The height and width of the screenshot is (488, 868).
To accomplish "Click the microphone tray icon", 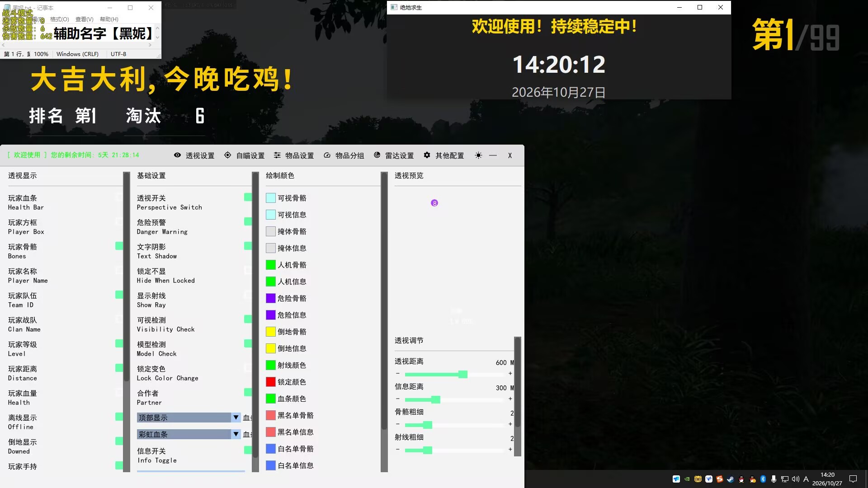I will tap(774, 479).
